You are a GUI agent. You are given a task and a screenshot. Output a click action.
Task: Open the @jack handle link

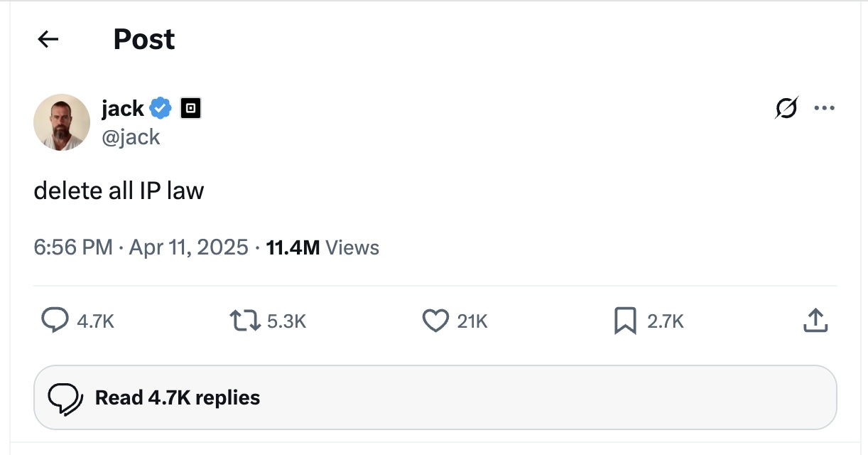131,136
